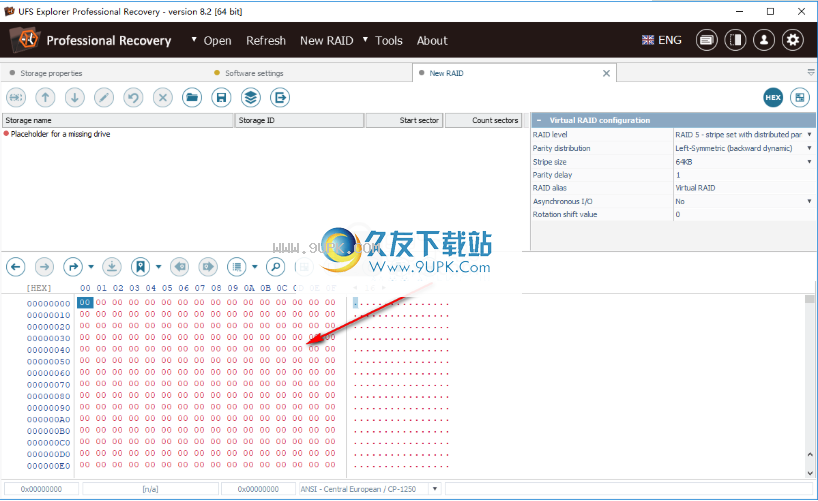This screenshot has width=818, height=501.
Task: Save RAID configuration with the floppy disk icon
Action: [x=221, y=98]
